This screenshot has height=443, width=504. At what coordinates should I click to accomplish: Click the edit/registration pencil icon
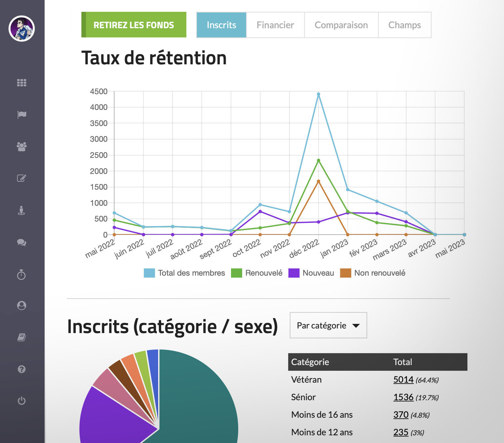[x=22, y=179]
